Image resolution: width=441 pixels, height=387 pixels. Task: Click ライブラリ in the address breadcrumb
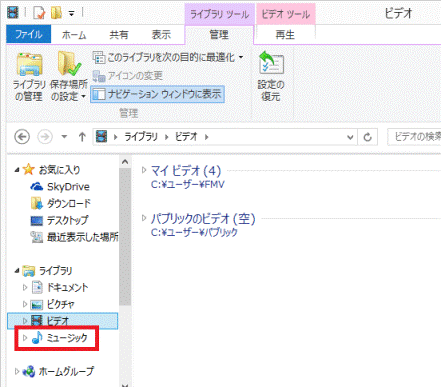point(141,137)
